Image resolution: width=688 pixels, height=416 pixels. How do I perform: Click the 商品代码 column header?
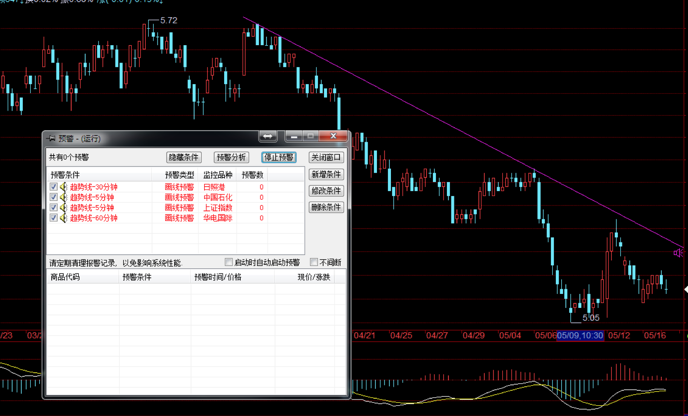click(x=65, y=276)
